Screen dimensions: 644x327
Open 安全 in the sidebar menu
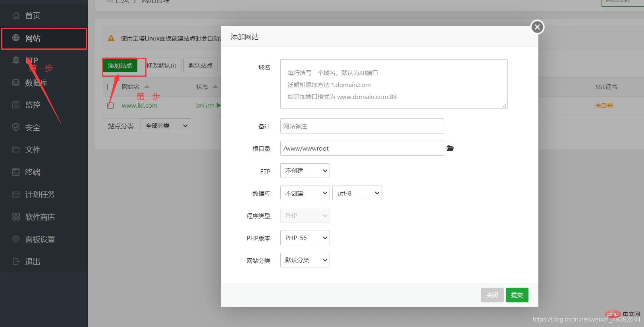(x=33, y=127)
